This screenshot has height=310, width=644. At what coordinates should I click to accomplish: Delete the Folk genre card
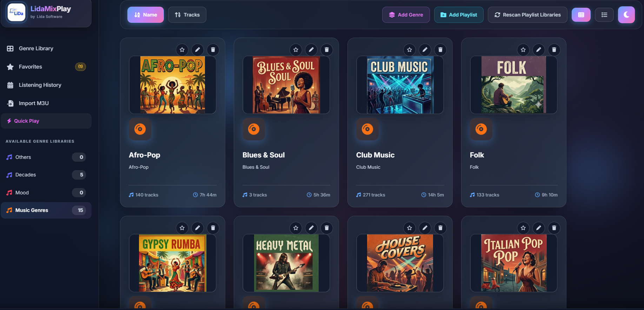pos(554,50)
